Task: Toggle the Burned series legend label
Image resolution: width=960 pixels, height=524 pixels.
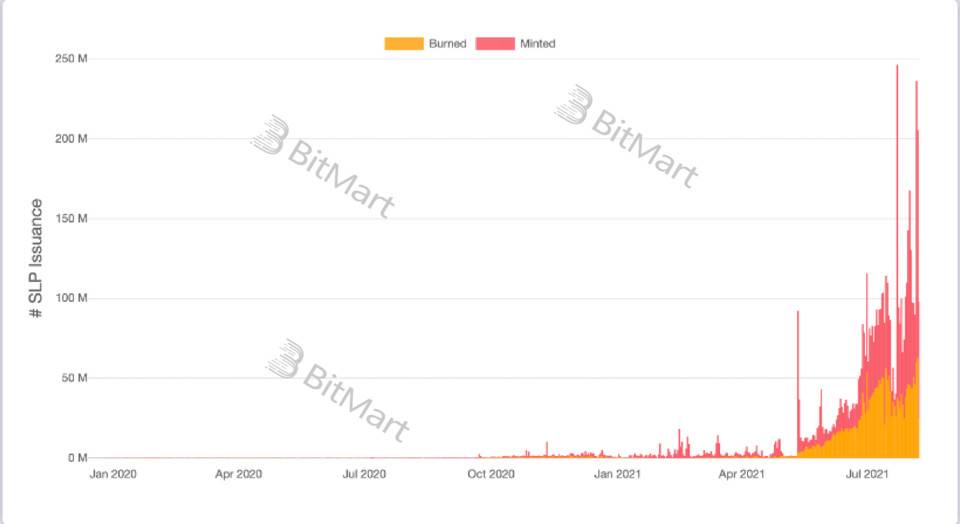Action: tap(447, 44)
